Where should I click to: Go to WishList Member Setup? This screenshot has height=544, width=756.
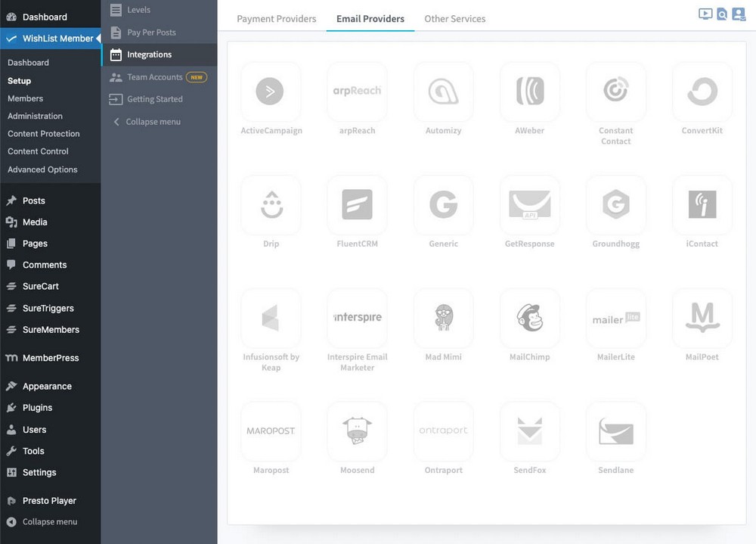(x=20, y=81)
